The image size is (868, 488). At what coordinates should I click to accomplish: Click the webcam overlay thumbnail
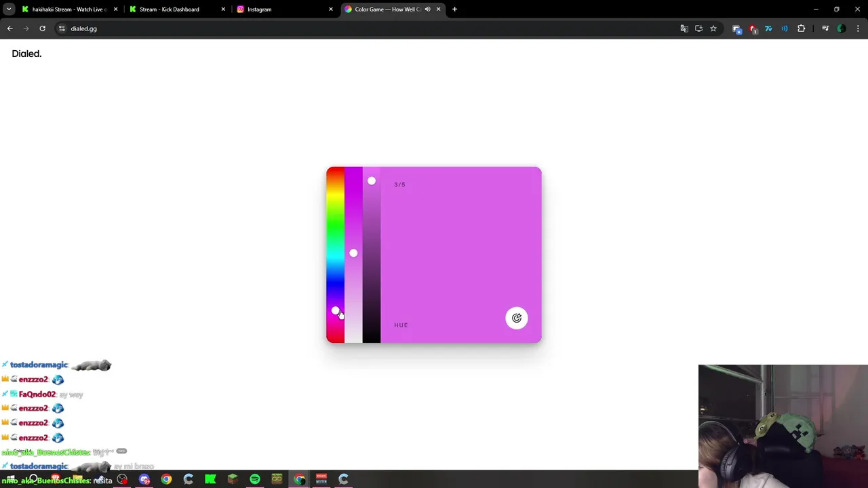coord(783,426)
